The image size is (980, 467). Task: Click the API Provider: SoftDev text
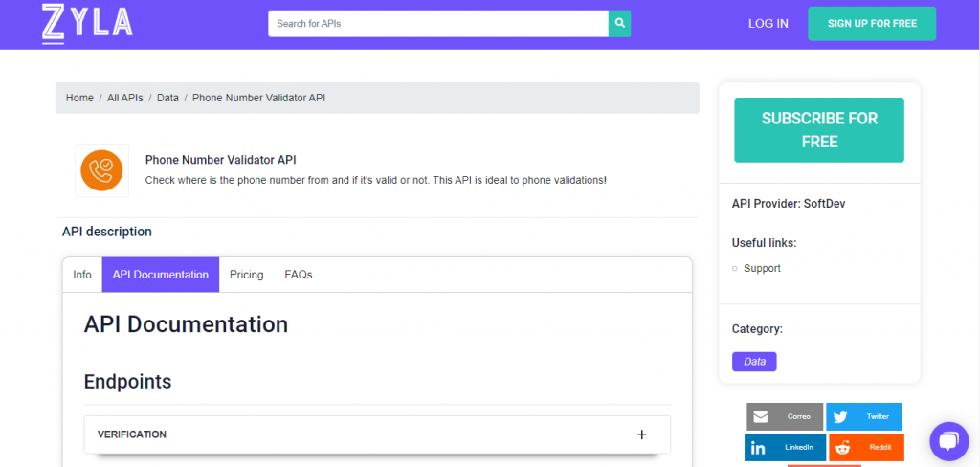tap(789, 203)
